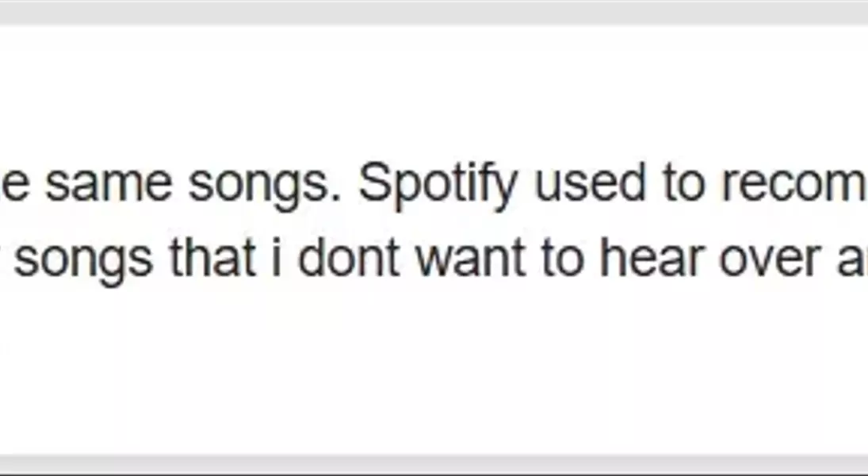Screen dimensions: 868x476
Task: Click the blank white area below the text
Action: pyautogui.click(x=434, y=371)
